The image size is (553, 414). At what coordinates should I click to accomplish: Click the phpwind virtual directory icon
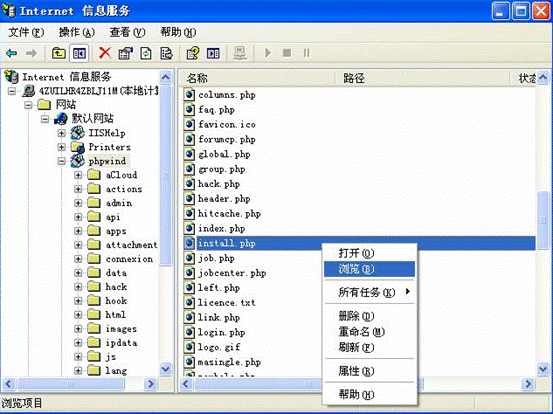(78, 161)
